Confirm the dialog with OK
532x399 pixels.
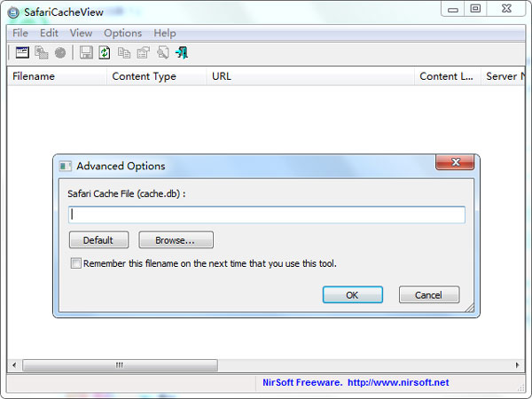coord(353,294)
